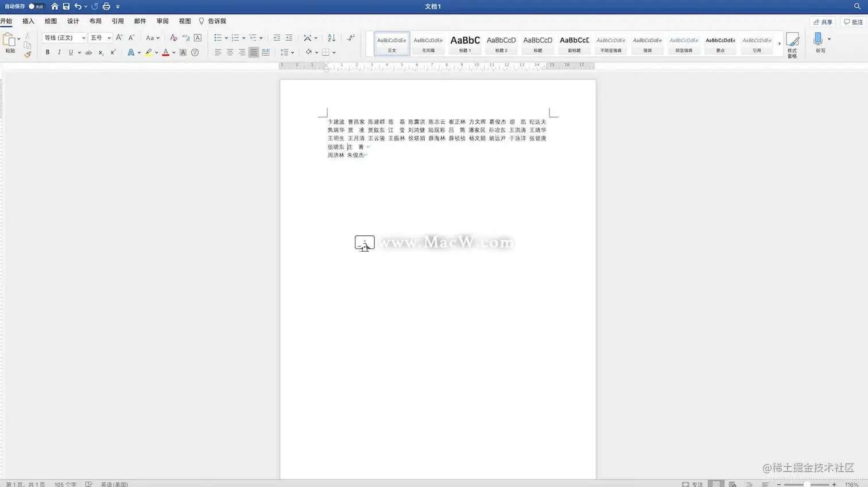Open the Styles pane icon
The height and width of the screenshot is (487, 868).
(x=792, y=45)
